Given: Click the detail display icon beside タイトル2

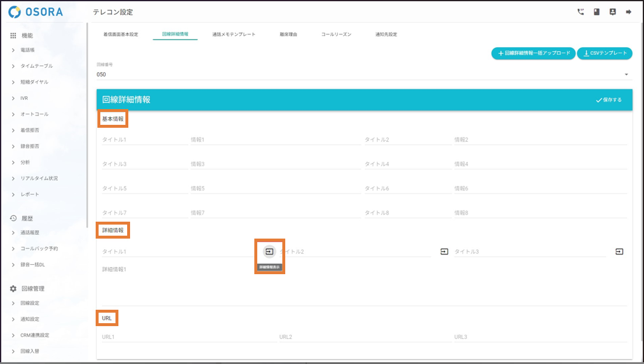Looking at the screenshot, I should 444,251.
